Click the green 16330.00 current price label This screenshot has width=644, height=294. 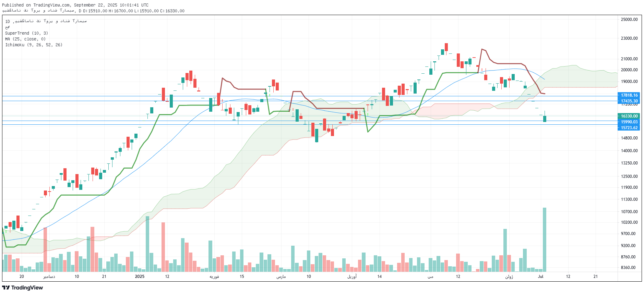click(629, 116)
